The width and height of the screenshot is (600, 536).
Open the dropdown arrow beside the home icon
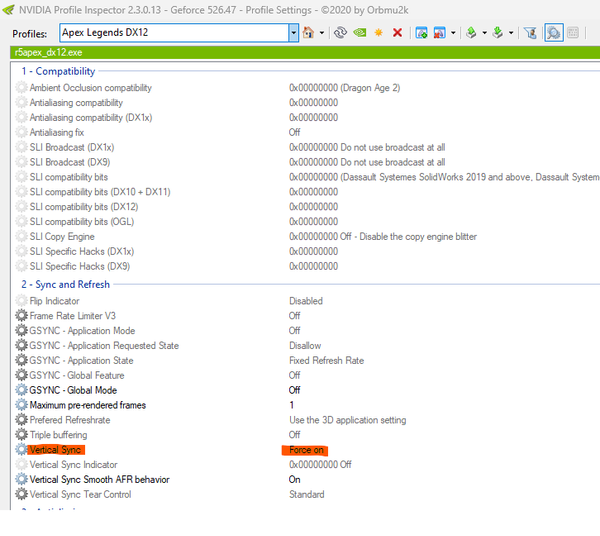coord(322,33)
